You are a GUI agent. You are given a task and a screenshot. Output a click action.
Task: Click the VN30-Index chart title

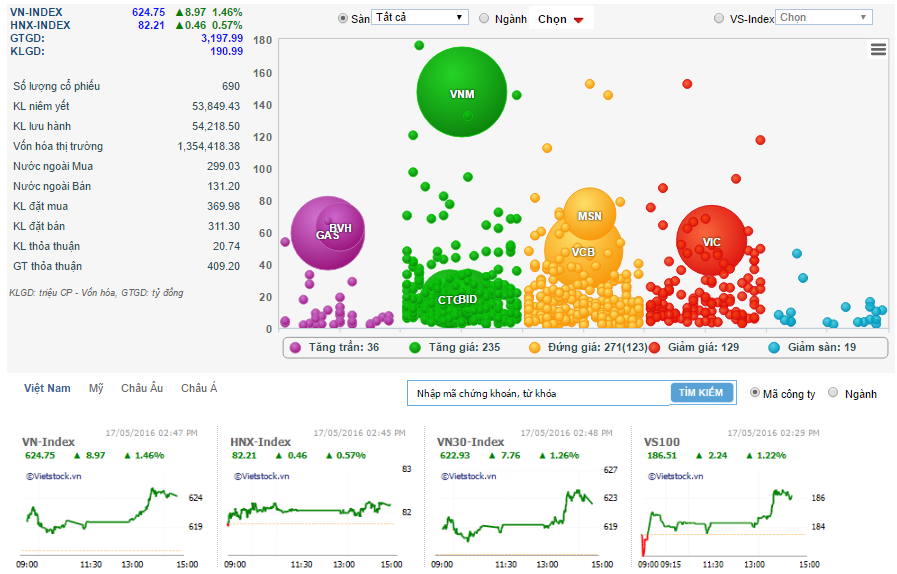[471, 442]
